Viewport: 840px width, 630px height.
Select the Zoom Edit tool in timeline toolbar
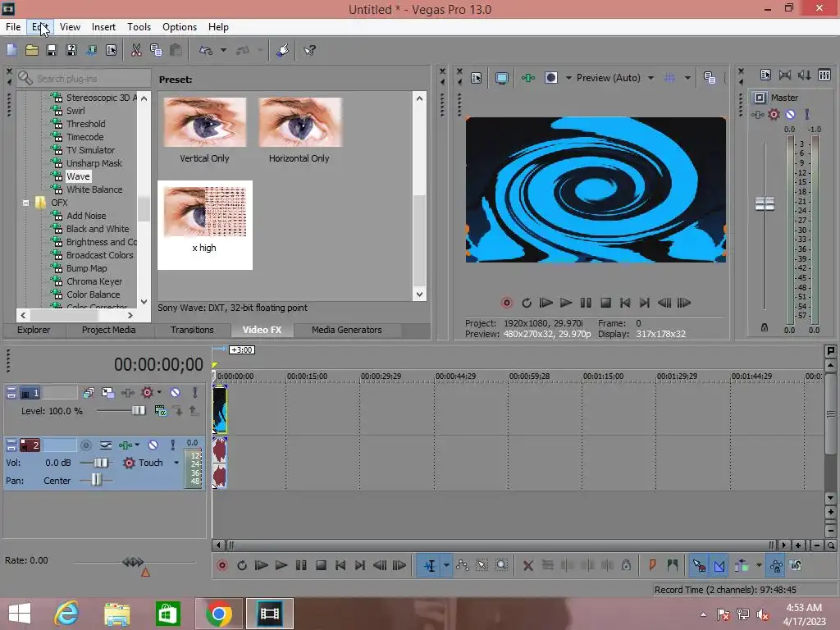[501, 566]
